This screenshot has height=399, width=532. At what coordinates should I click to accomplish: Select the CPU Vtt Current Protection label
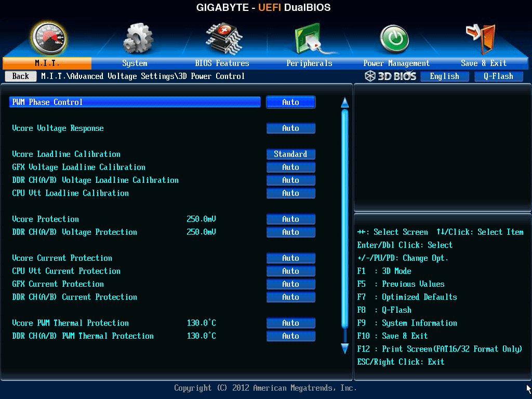66,271
